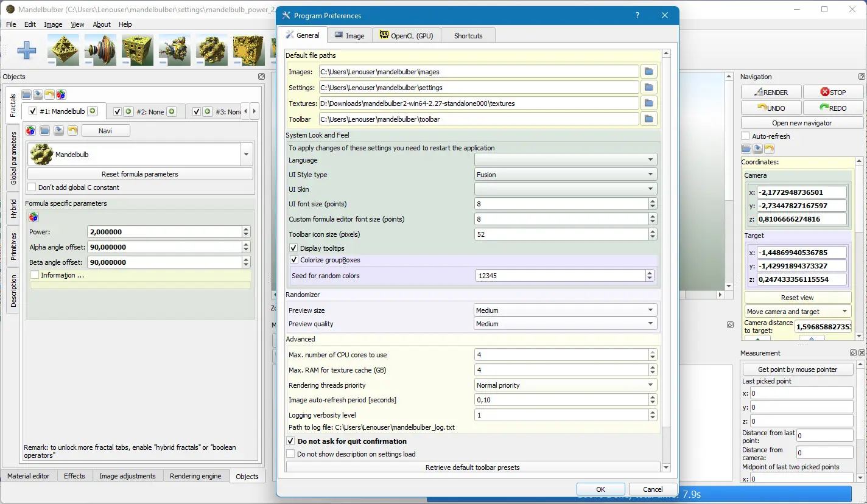The width and height of the screenshot is (867, 504).
Task: Switch to the Shortcuts preferences tab
Action: [x=468, y=35]
